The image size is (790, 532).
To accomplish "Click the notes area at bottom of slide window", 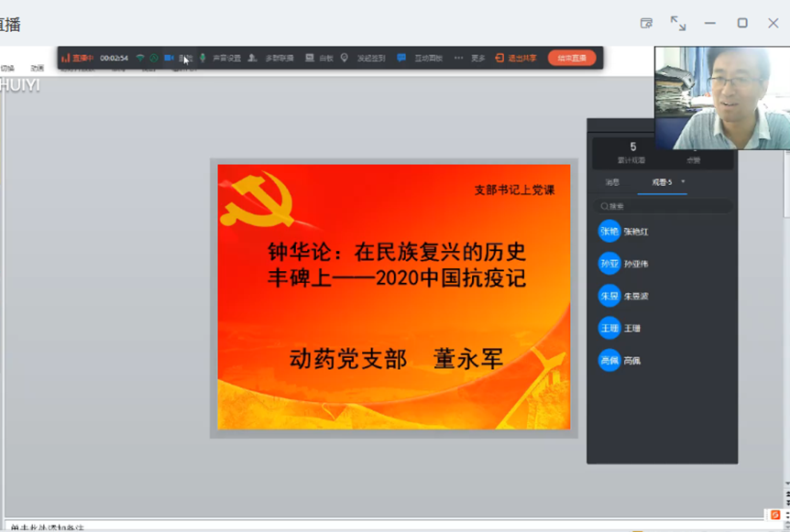I will 383,527.
